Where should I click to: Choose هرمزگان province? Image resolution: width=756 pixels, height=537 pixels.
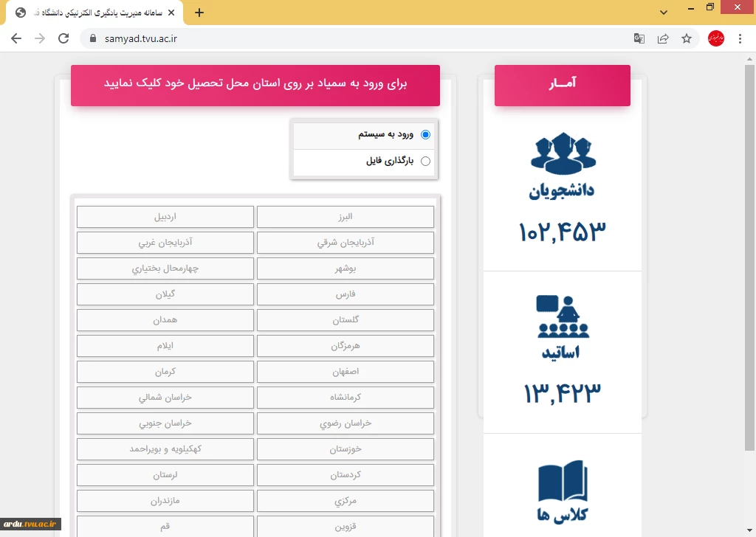(346, 346)
